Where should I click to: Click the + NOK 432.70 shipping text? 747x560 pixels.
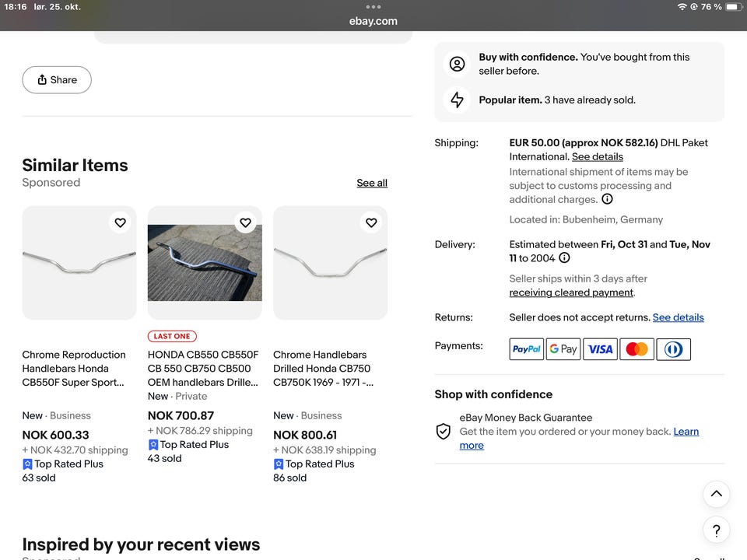pos(75,450)
